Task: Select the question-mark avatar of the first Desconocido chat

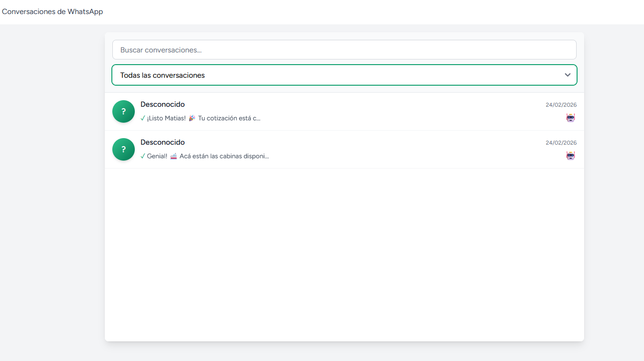Action: (x=123, y=111)
